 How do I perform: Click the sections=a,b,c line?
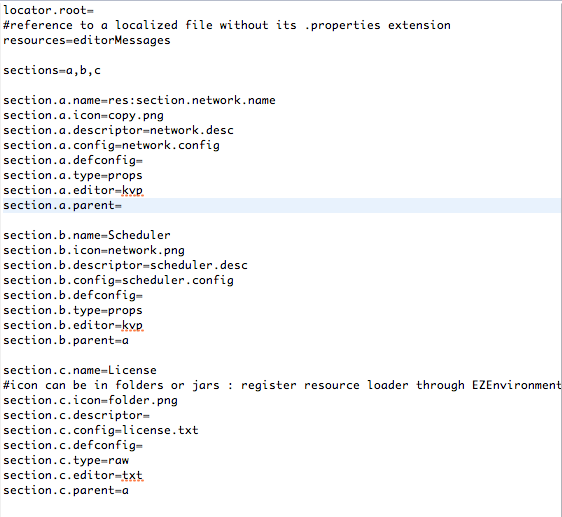[52, 70]
